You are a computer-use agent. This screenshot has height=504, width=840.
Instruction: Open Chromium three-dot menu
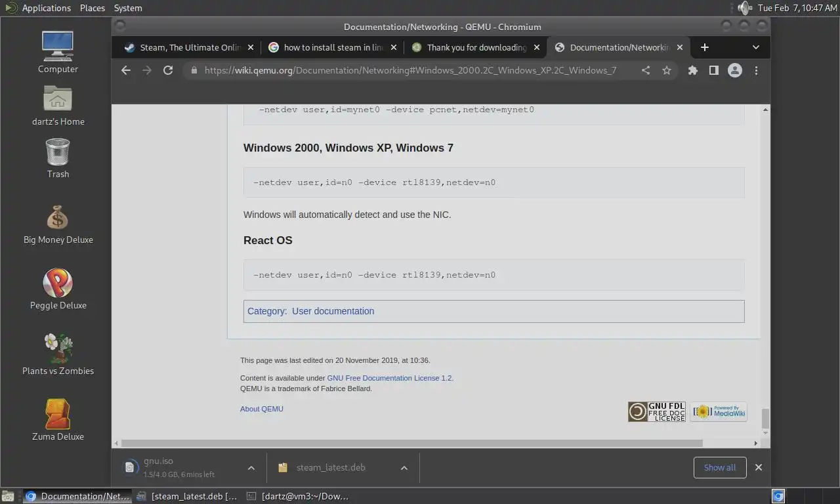click(x=756, y=70)
